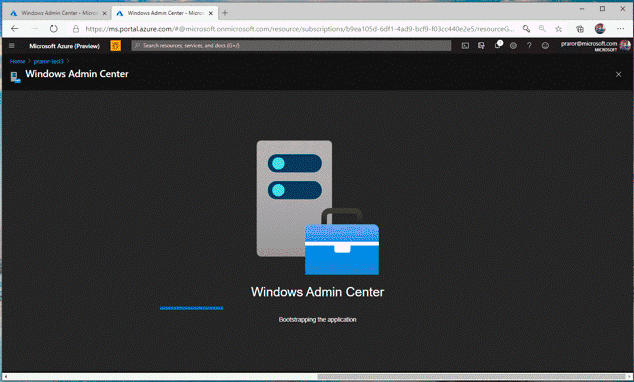Open Cloud Shell from the top bar
Viewport: 634px width, 382px height.
click(x=465, y=46)
